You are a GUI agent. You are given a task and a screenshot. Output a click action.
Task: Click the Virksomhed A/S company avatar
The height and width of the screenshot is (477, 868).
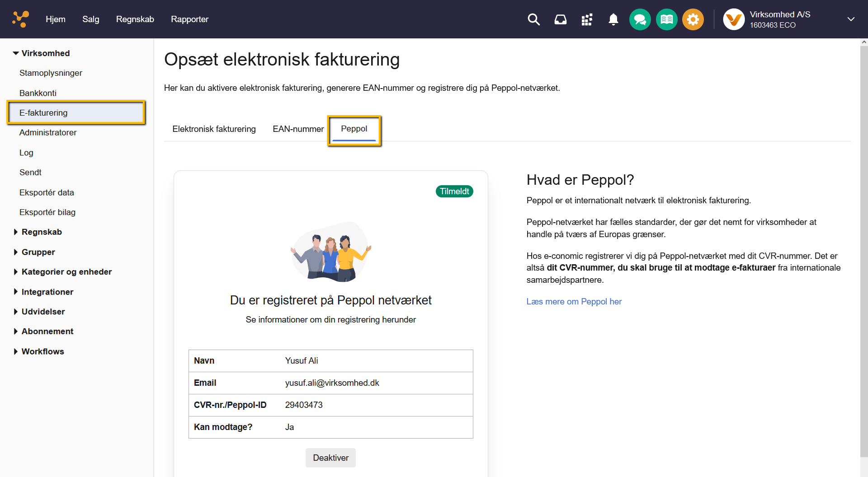tap(733, 19)
